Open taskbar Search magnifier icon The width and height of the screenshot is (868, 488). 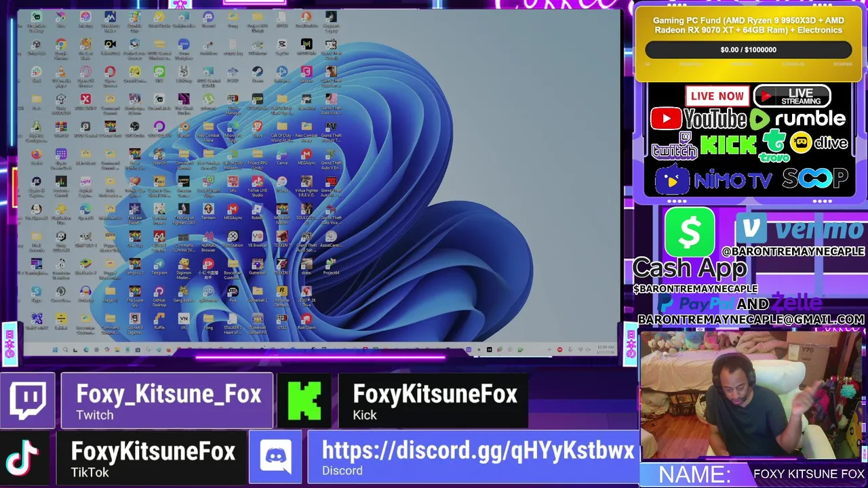point(66,350)
